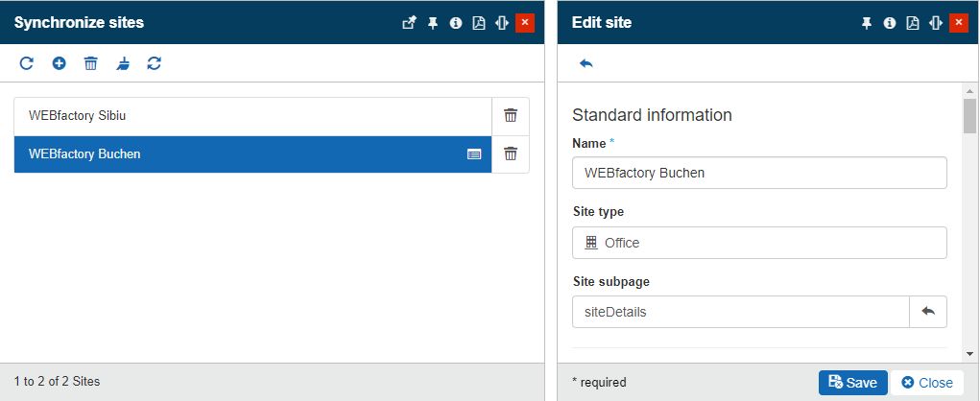Open PDF help from Edit site header
Screen dimensions: 980x401
[x=913, y=23]
